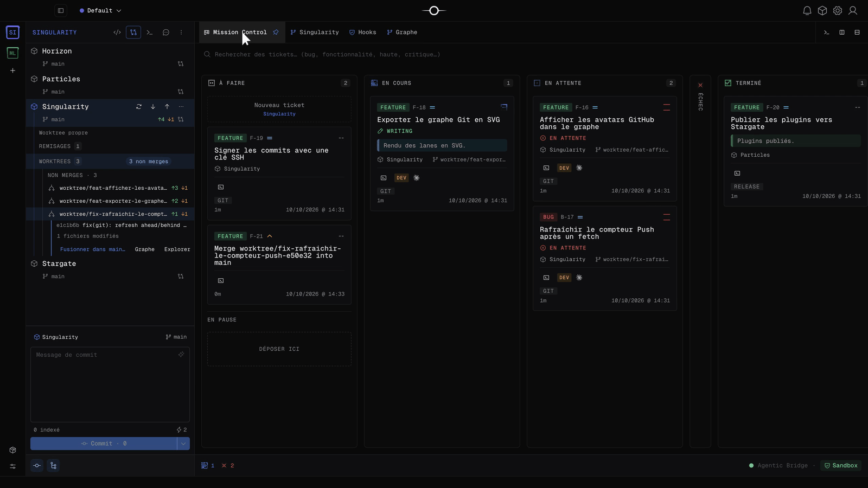Toggle the Sandbox mode badge
This screenshot has height=488, width=868.
[x=841, y=466]
